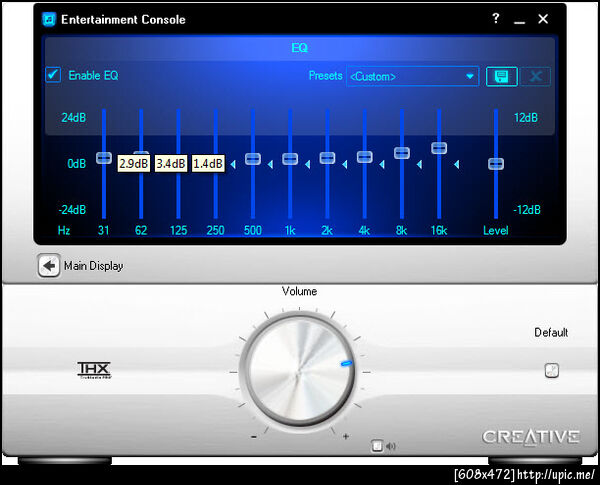The width and height of the screenshot is (600, 485).
Task: Click the EQ panel heading
Action: 299,48
